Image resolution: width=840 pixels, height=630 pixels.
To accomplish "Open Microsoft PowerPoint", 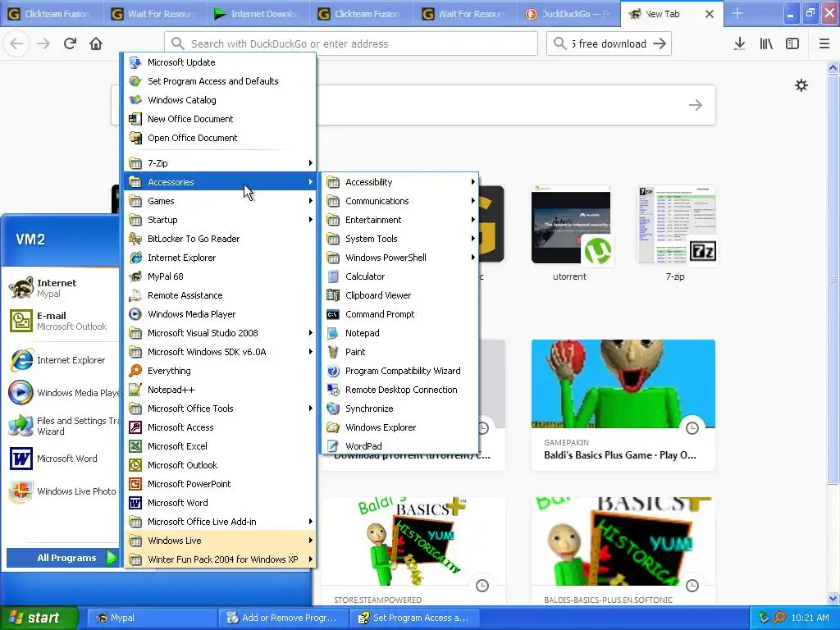I will pyautogui.click(x=220, y=484).
